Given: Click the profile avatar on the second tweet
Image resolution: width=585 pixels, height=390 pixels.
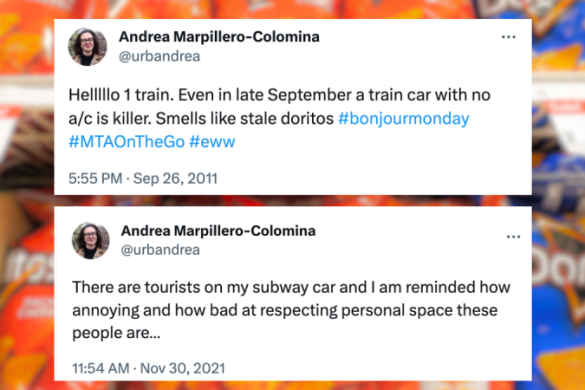Looking at the screenshot, I should pos(91,240).
